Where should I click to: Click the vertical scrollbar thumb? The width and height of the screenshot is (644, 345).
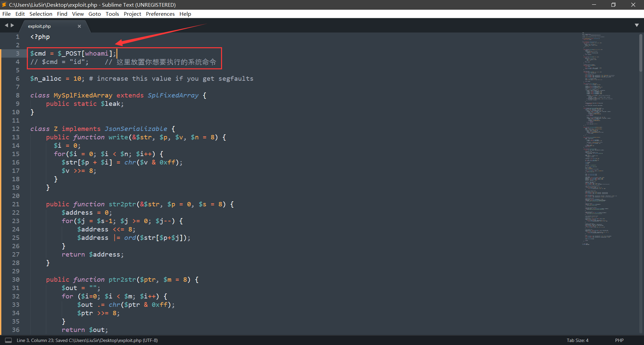click(x=641, y=53)
